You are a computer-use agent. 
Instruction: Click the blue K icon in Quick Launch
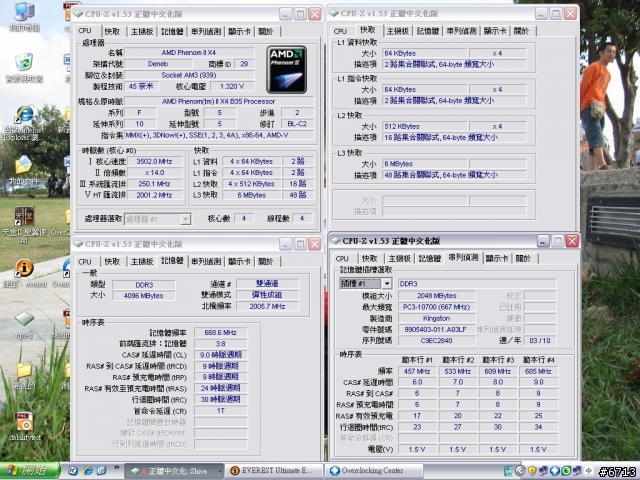click(73, 471)
